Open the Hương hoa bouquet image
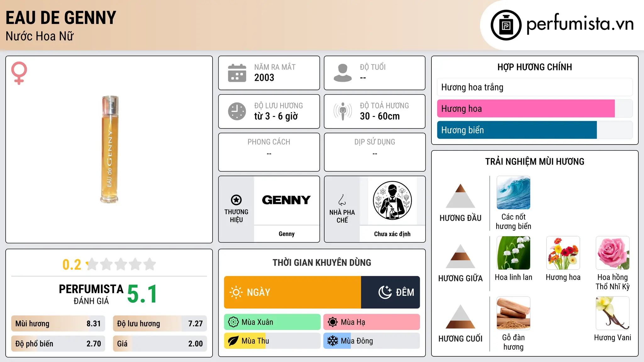This screenshot has width=644, height=362. click(x=563, y=253)
